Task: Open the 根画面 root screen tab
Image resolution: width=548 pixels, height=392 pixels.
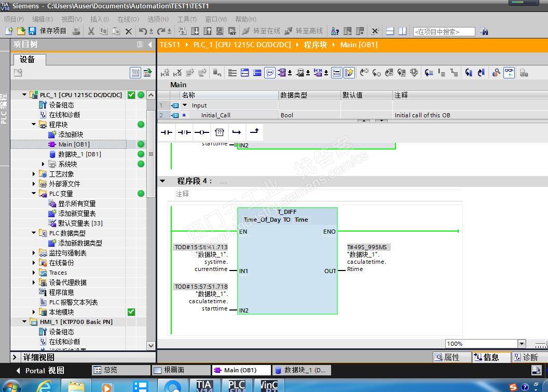Action: pos(182,370)
